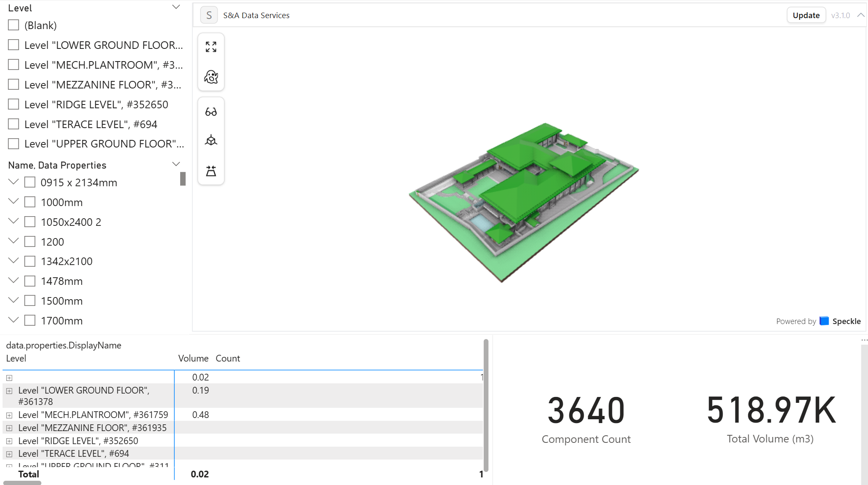
Task: Click the S&A Data Services avatar icon
Action: 209,15
